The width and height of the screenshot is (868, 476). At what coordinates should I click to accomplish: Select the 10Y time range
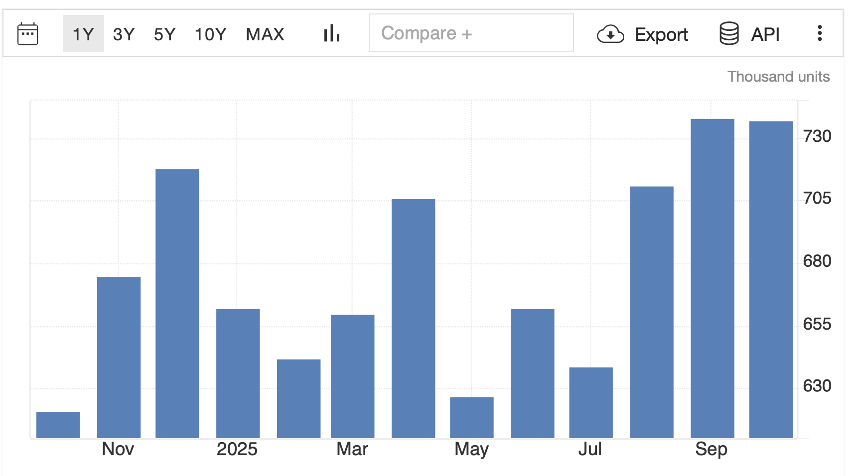tap(210, 34)
